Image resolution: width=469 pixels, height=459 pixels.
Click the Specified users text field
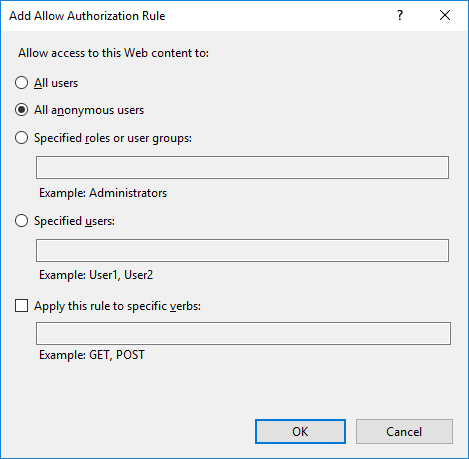point(242,250)
